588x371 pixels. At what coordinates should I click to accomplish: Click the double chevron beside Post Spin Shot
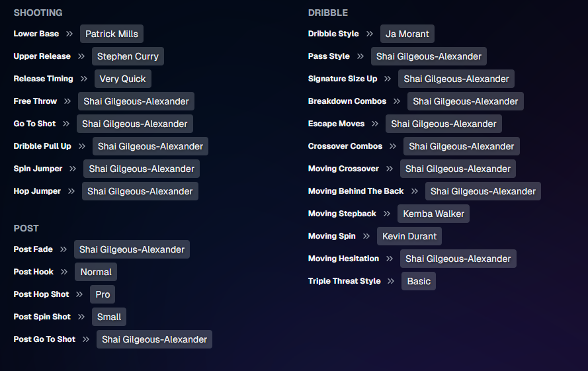tap(81, 317)
